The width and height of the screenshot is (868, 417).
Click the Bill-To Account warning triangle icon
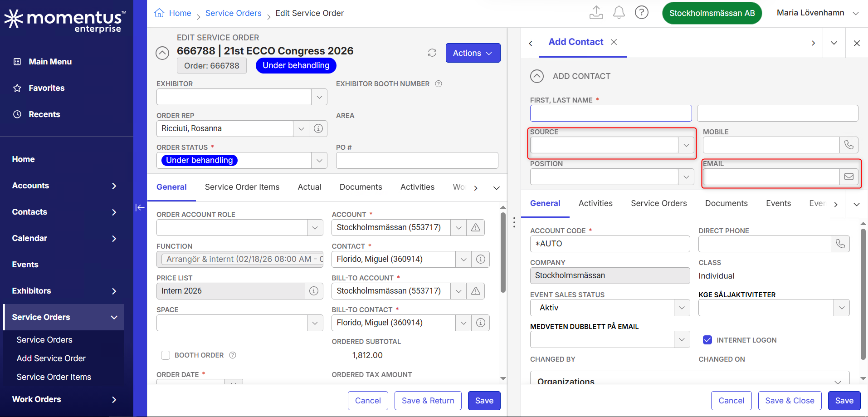(476, 291)
